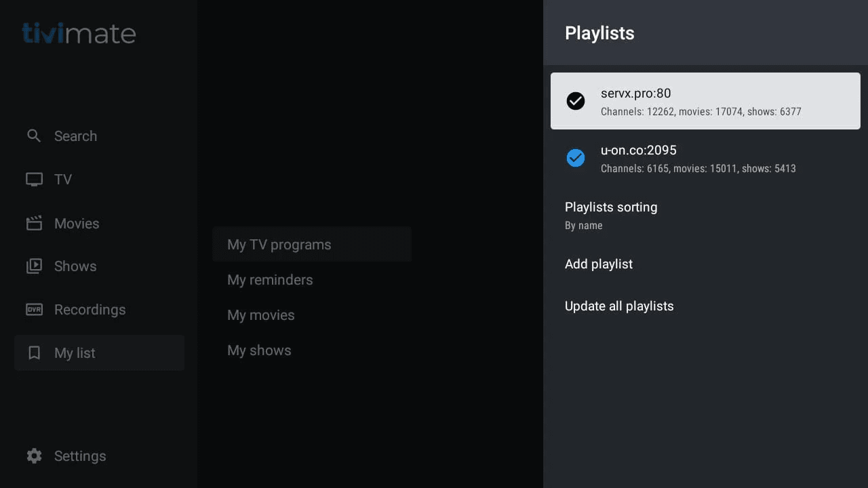This screenshot has width=868, height=488.
Task: Click the TV screen icon
Action: (x=34, y=180)
